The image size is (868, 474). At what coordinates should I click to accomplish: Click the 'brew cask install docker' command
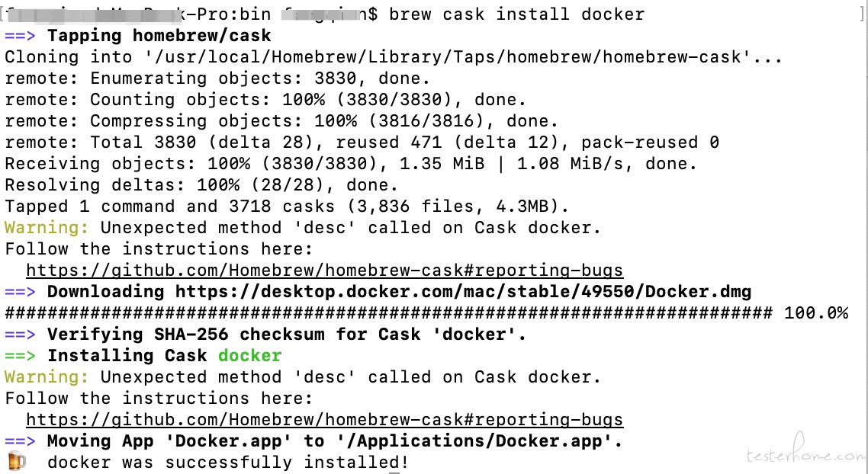517,14
